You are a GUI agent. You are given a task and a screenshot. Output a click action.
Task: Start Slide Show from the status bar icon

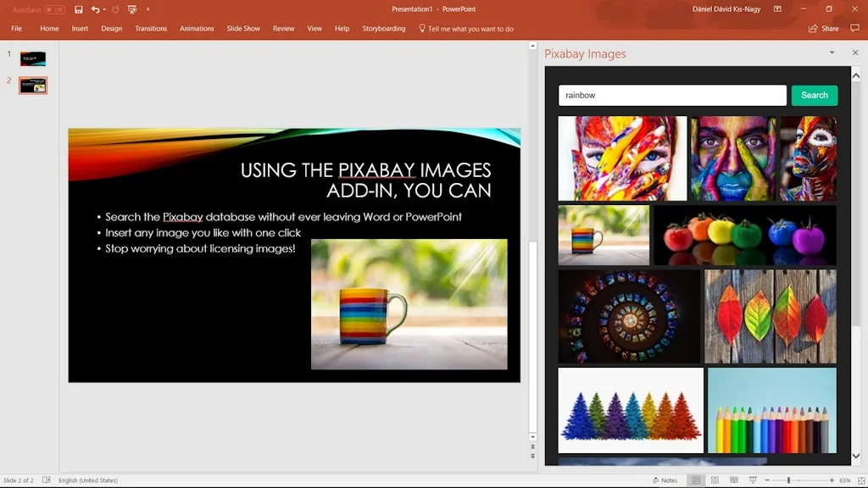753,480
